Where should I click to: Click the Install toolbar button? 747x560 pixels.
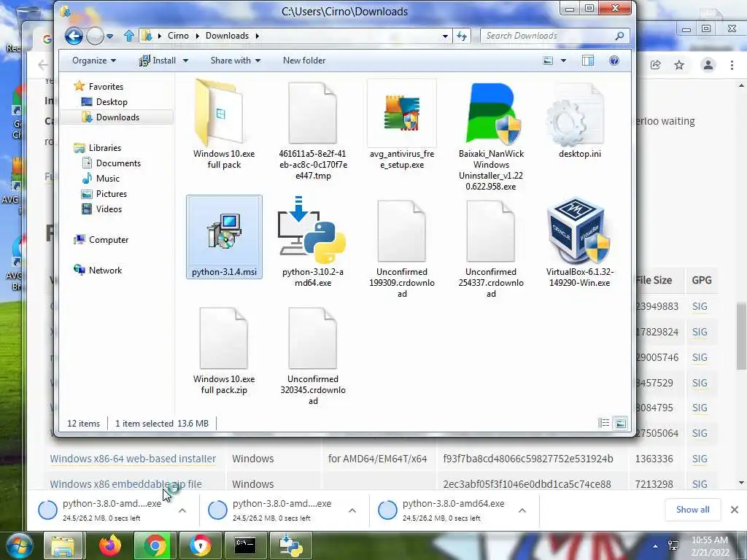(x=158, y=61)
